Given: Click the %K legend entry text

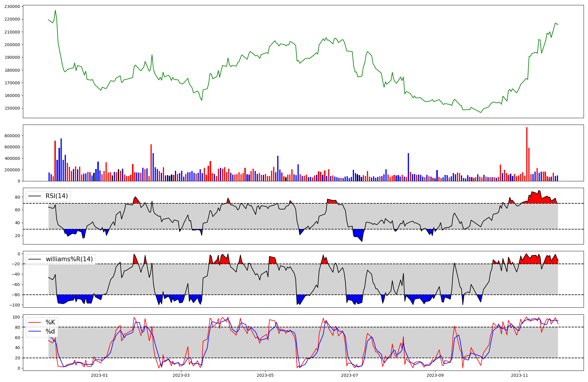Looking at the screenshot, I should [50, 322].
